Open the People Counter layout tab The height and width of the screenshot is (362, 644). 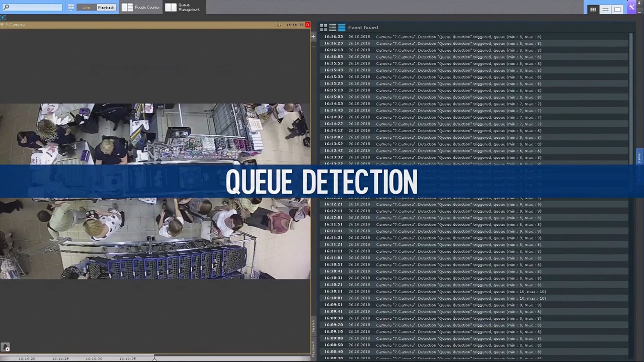click(141, 8)
